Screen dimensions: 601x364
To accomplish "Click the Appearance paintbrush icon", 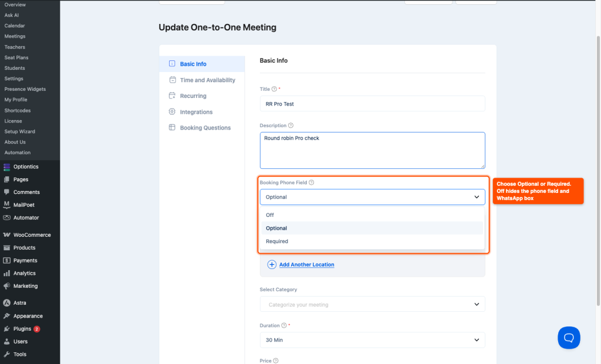I will click(x=6, y=316).
